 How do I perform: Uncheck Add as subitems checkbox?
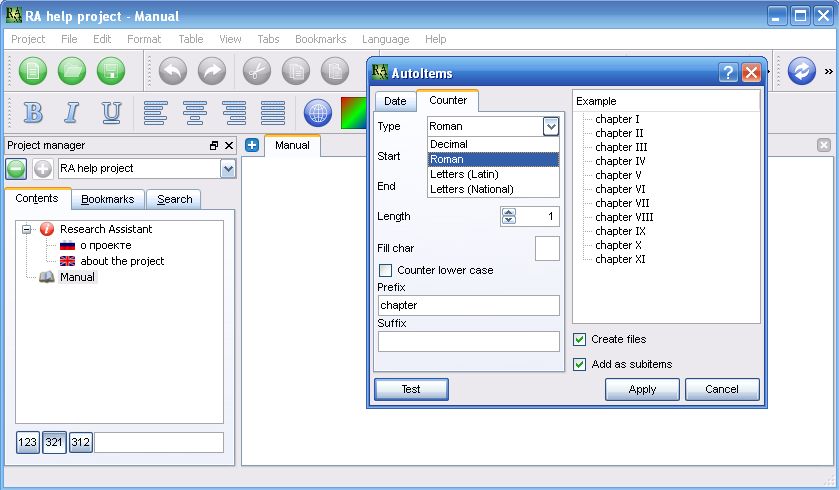(579, 364)
